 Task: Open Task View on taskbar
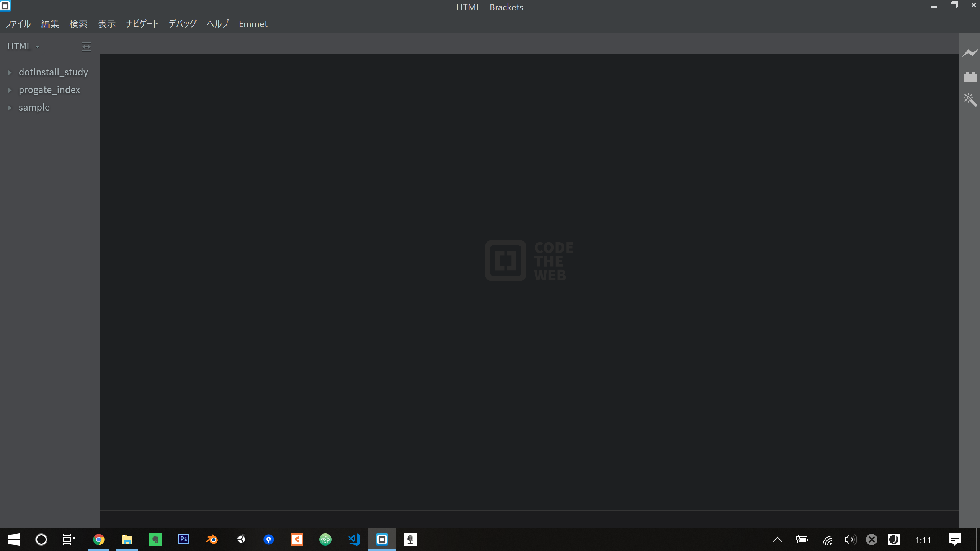click(x=69, y=540)
